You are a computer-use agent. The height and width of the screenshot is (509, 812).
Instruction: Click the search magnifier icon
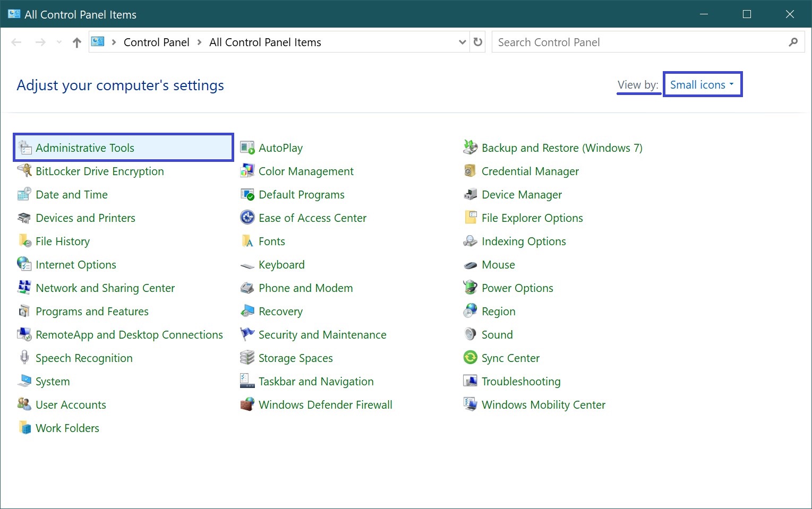tap(793, 42)
